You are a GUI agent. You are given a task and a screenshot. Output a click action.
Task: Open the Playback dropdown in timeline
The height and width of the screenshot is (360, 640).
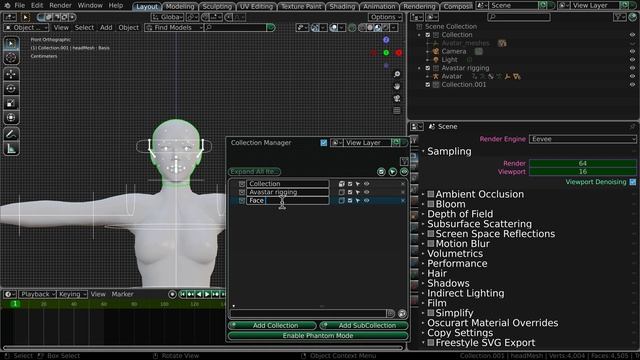click(37, 294)
